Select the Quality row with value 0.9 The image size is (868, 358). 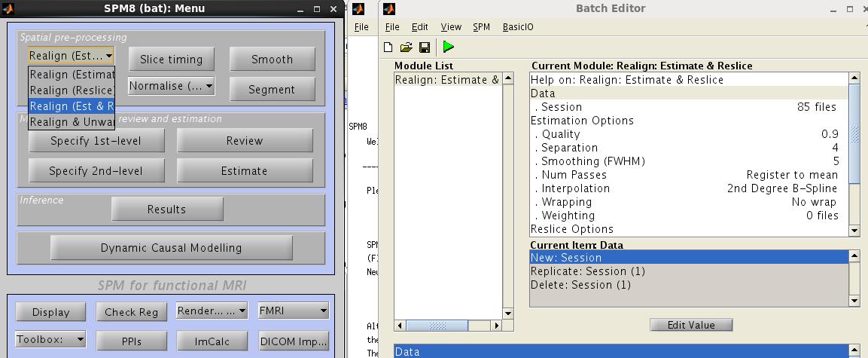pyautogui.click(x=689, y=134)
